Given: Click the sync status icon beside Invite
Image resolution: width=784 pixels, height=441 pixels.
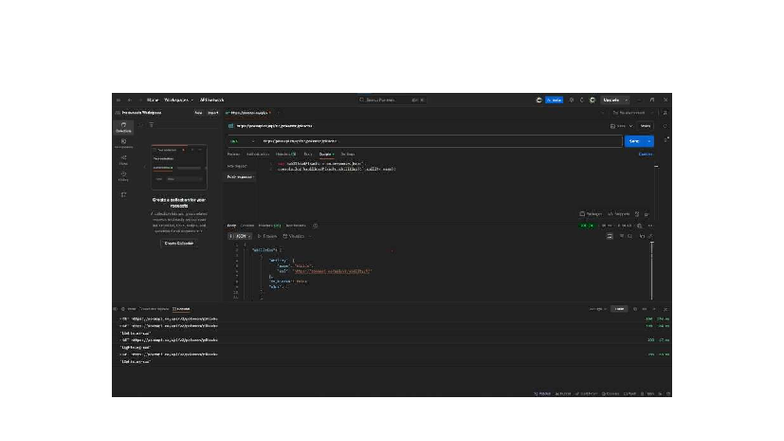Looking at the screenshot, I should 538,100.
